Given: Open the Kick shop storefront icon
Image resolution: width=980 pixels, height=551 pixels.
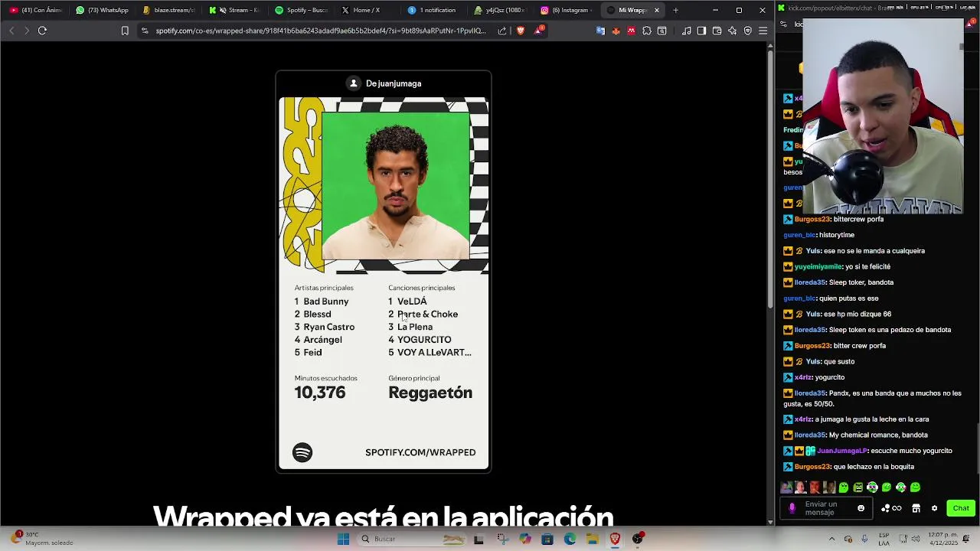Looking at the screenshot, I should click(916, 508).
